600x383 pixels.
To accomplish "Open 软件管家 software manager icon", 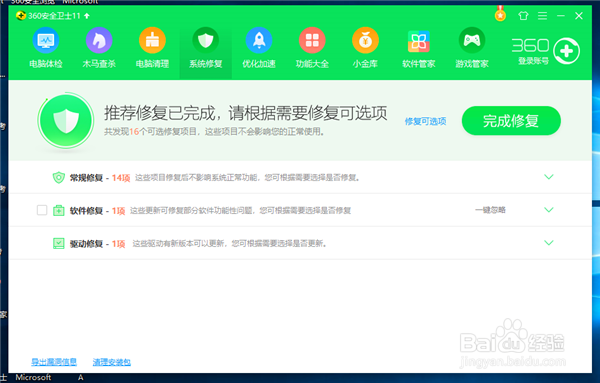I will point(419,41).
